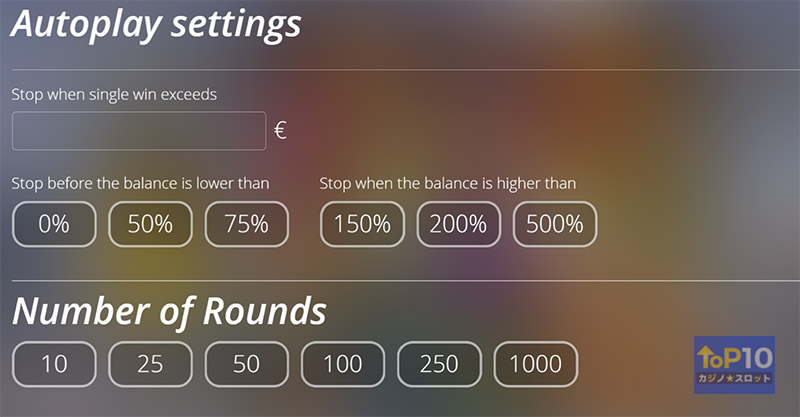Select 10 autoplay rounds

coord(54,364)
